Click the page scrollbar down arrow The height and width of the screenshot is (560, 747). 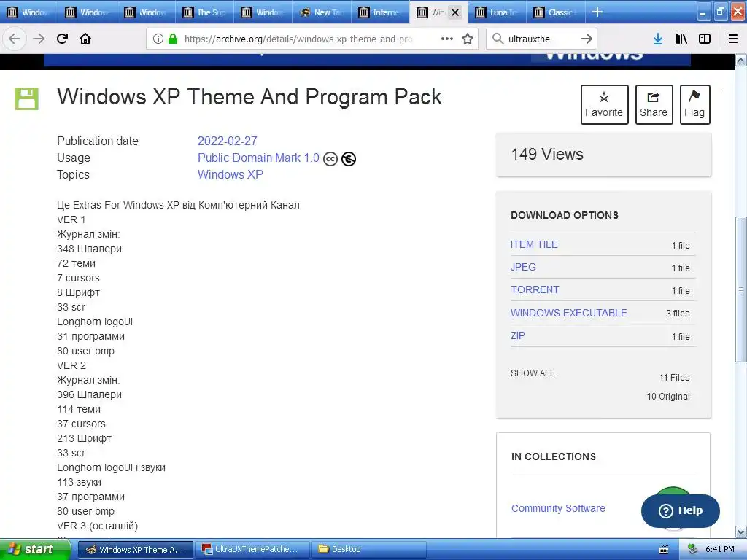740,532
